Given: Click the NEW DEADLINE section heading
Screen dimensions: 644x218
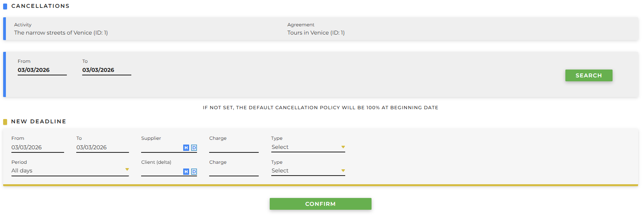Looking at the screenshot, I should [x=39, y=122].
